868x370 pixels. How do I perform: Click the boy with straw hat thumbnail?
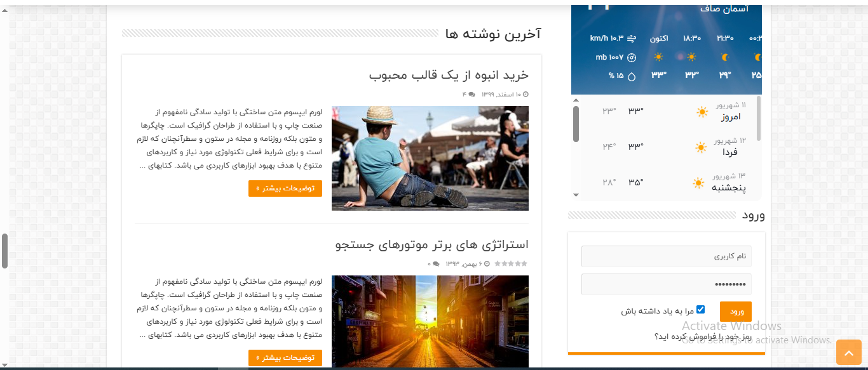(430, 158)
